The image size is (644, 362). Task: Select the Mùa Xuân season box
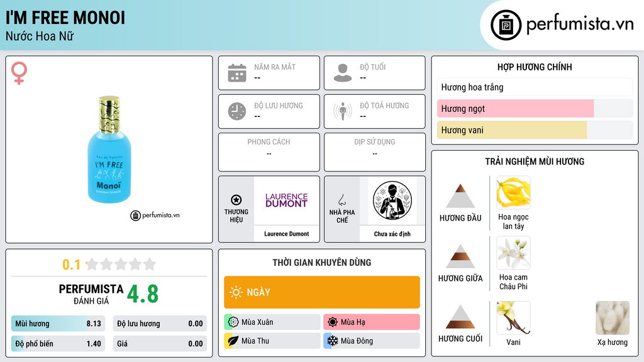tap(272, 322)
